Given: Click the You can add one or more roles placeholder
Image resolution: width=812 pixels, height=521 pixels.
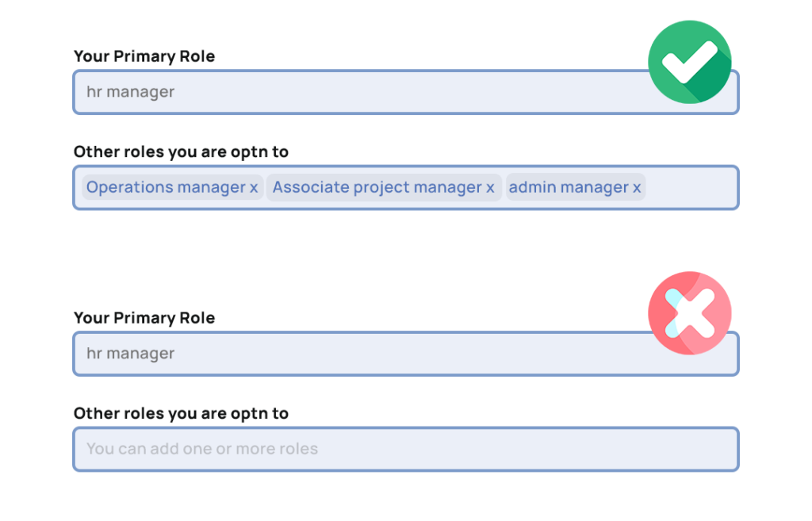Looking at the screenshot, I should [202, 449].
